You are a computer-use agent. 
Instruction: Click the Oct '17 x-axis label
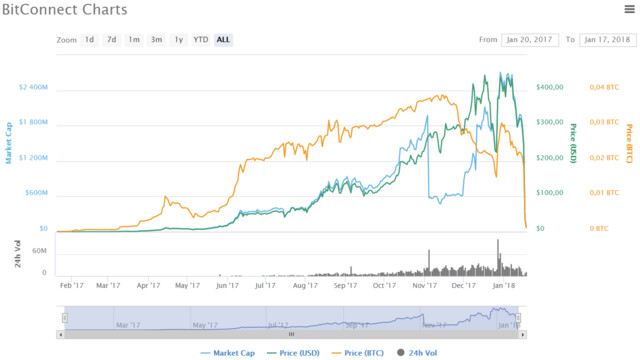pos(384,285)
